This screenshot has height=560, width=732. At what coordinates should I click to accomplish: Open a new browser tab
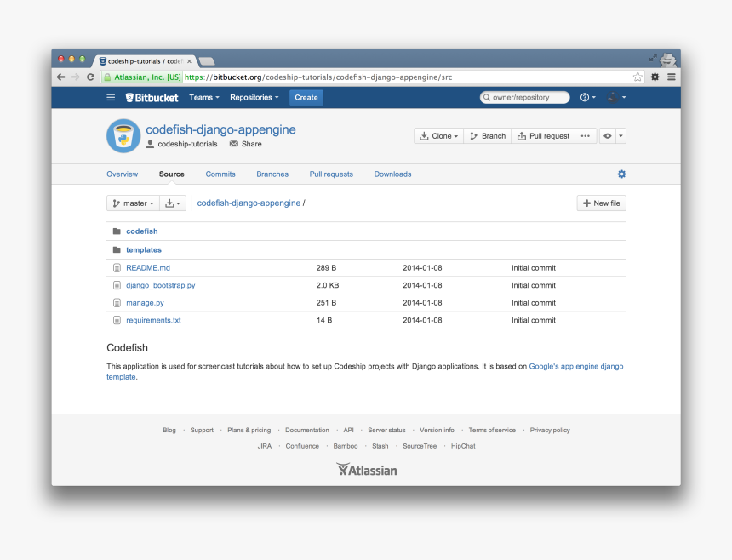206,61
